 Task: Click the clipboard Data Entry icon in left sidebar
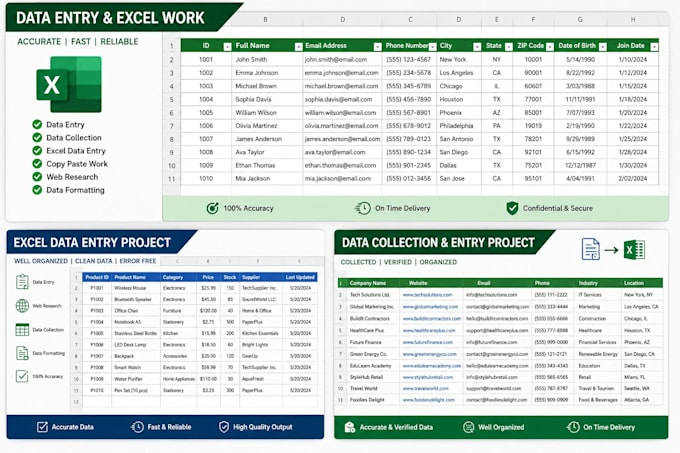point(22,282)
